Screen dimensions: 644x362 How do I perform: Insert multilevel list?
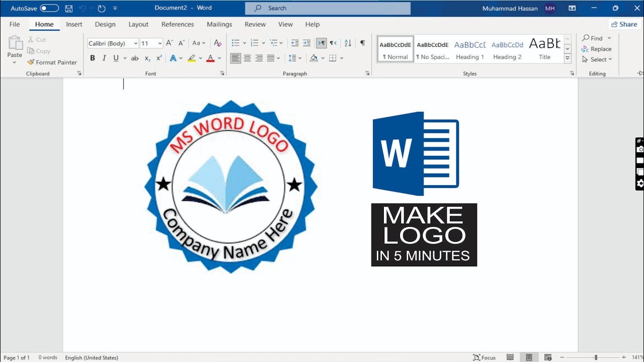pos(274,43)
